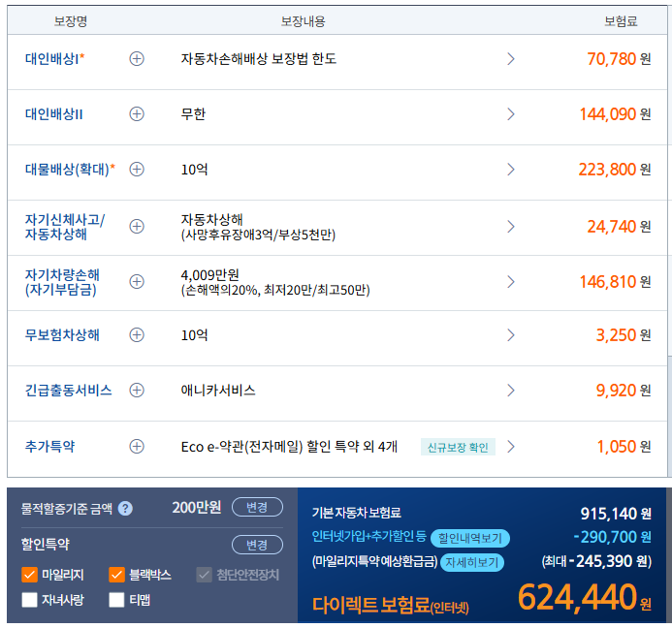Image resolution: width=672 pixels, height=628 pixels.
Task: Click the plus icon for 자기신체사고/자동차상해
Action: (137, 226)
